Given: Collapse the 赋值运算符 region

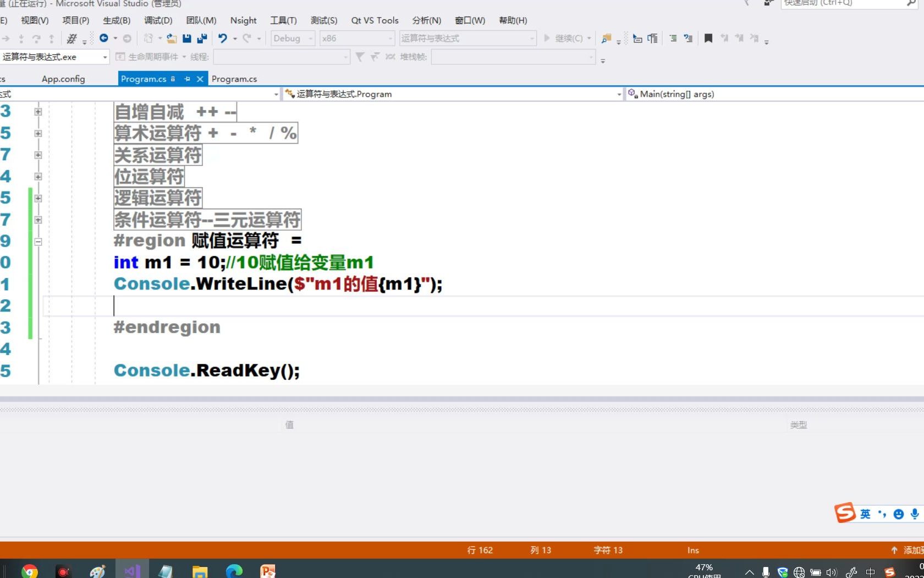Looking at the screenshot, I should click(x=38, y=241).
